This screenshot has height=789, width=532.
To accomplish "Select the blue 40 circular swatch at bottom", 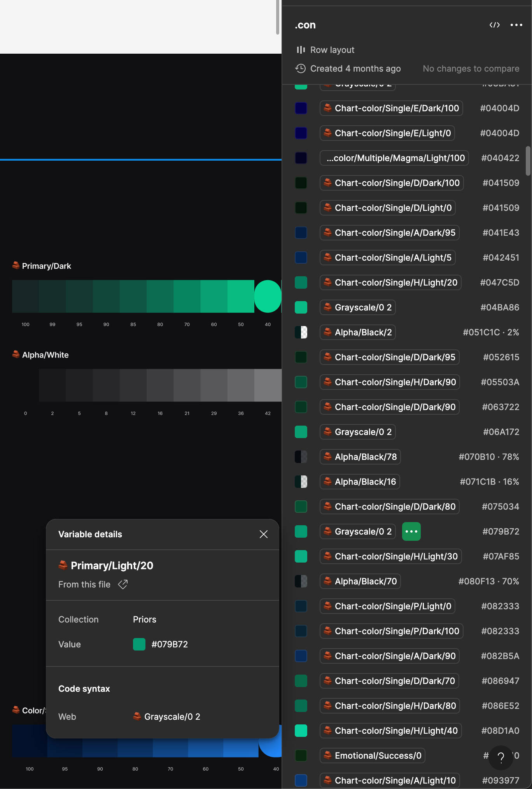I will click(271, 741).
